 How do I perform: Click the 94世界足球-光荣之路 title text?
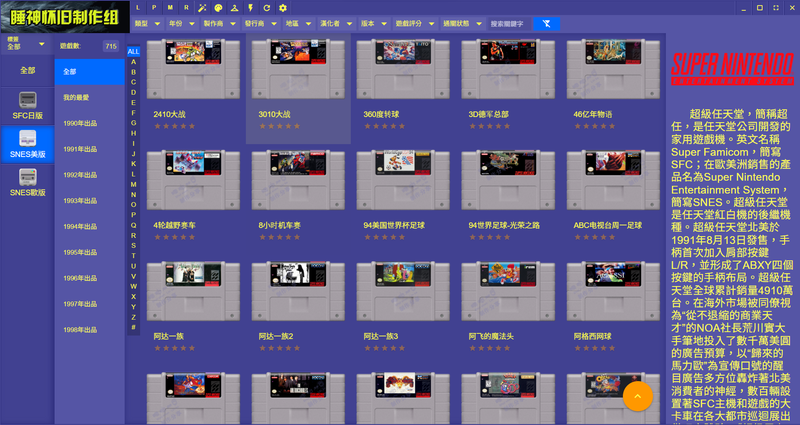pyautogui.click(x=504, y=225)
